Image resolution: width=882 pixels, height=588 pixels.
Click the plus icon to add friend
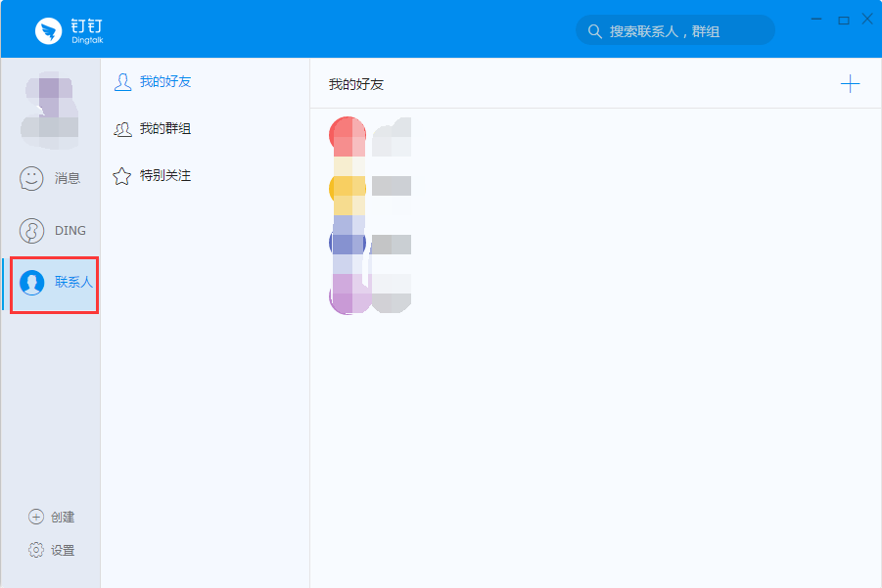click(x=850, y=84)
